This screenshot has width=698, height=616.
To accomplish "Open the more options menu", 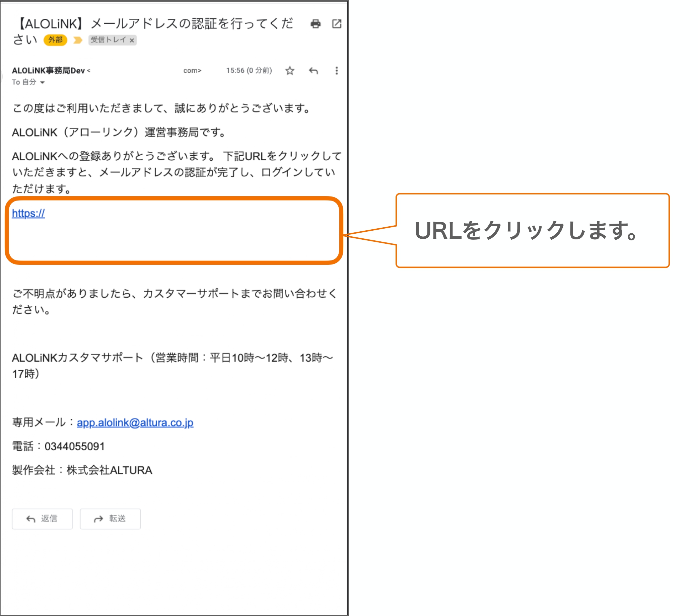I will point(336,71).
